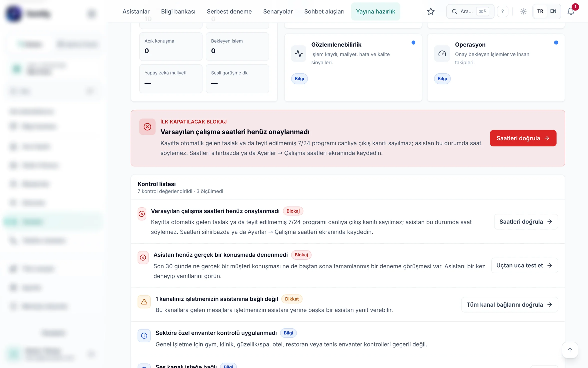Focus the Ara search field
The width and height of the screenshot is (588, 368).
pos(470,12)
